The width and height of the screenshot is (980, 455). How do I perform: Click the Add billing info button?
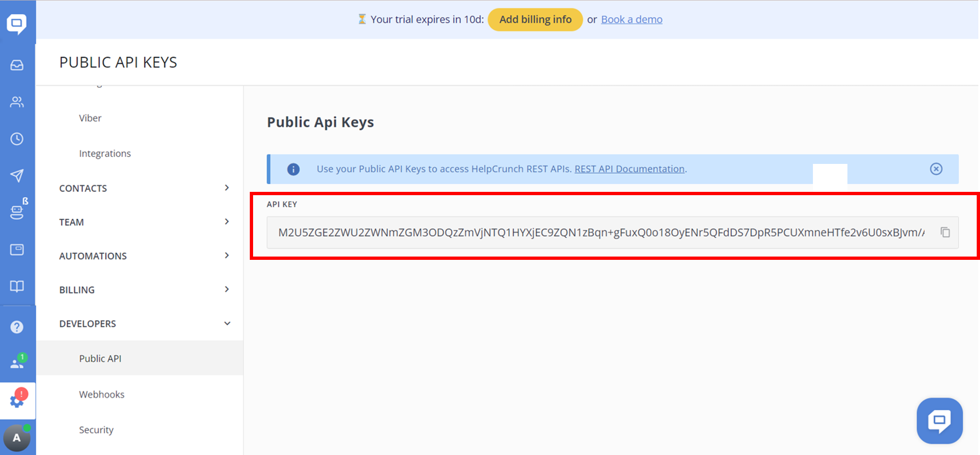[535, 20]
